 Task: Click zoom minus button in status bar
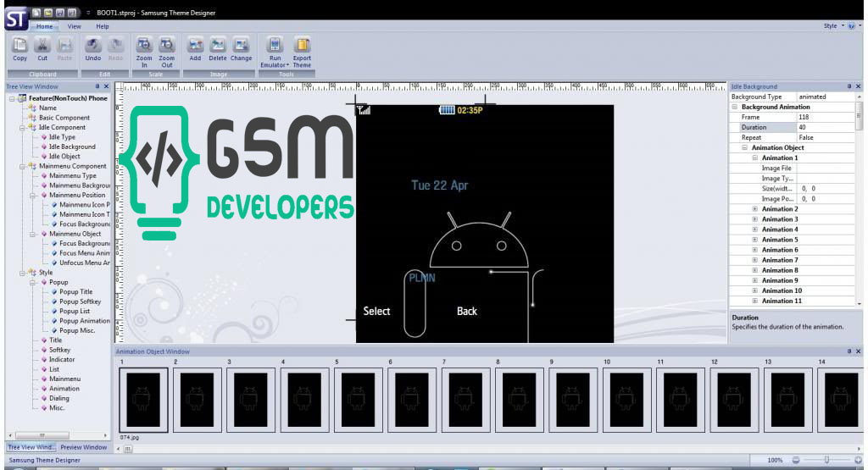coord(795,460)
